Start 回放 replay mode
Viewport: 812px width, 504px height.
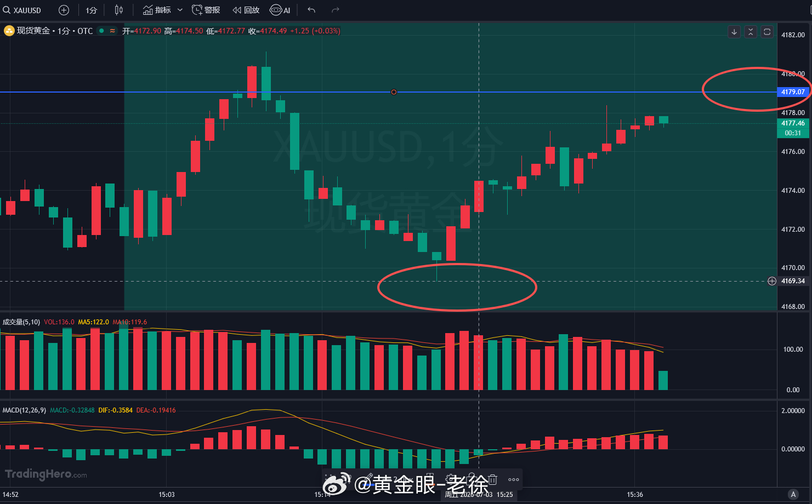tap(246, 10)
